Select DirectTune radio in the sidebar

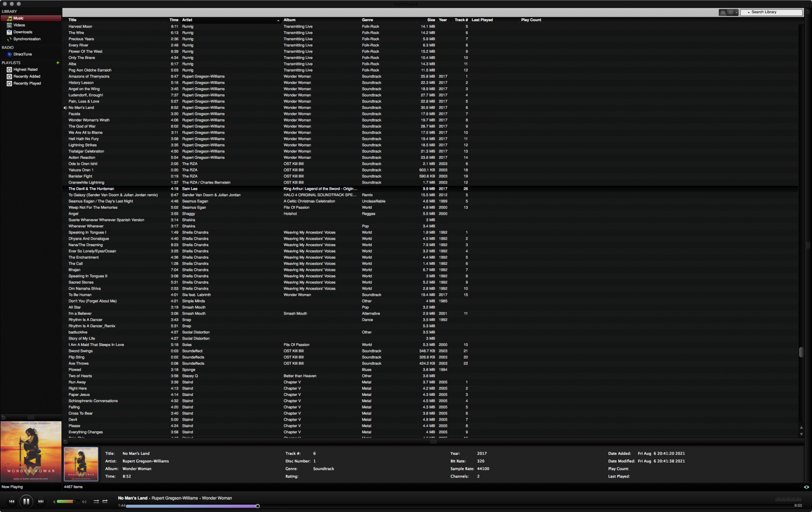point(22,54)
